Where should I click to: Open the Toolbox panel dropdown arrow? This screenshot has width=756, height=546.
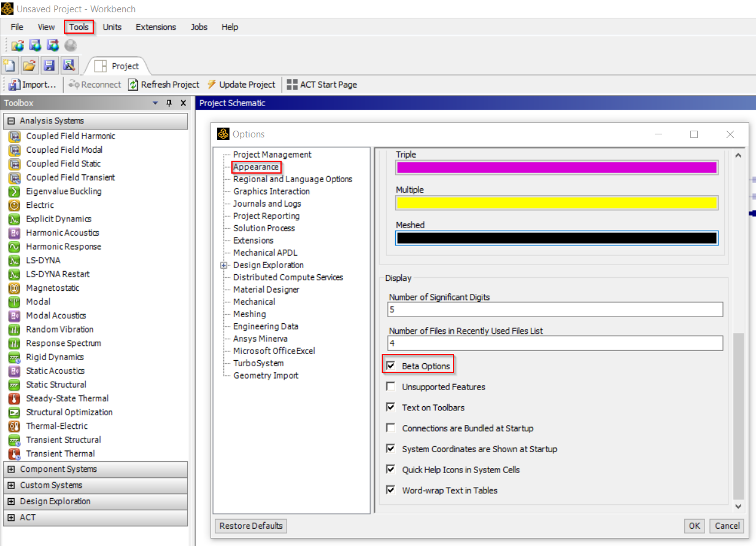156,104
